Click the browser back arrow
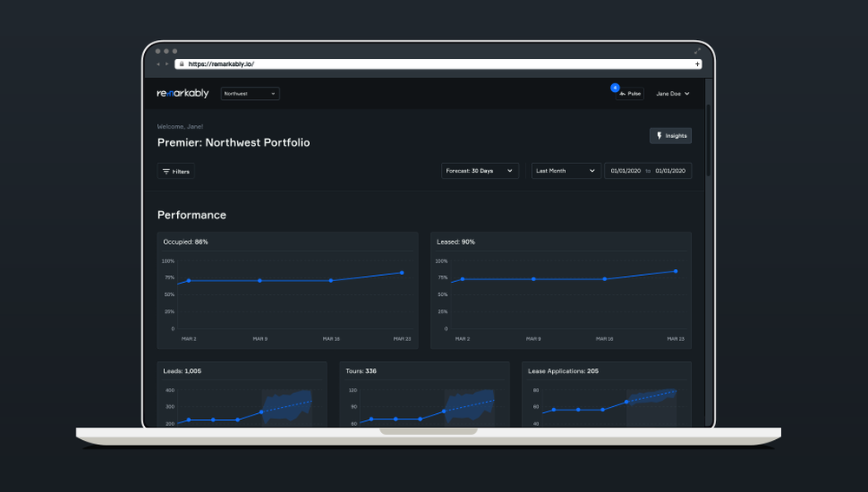Viewport: 868px width, 492px height. 158,64
